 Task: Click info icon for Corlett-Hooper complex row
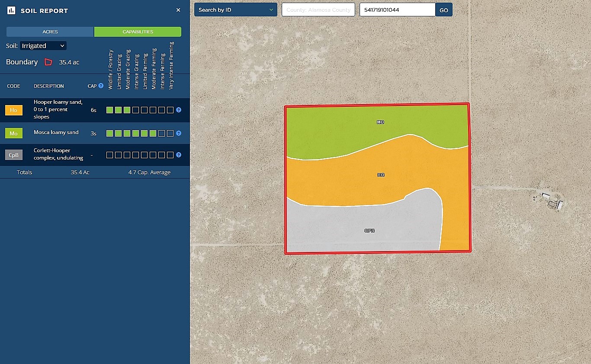tap(179, 155)
